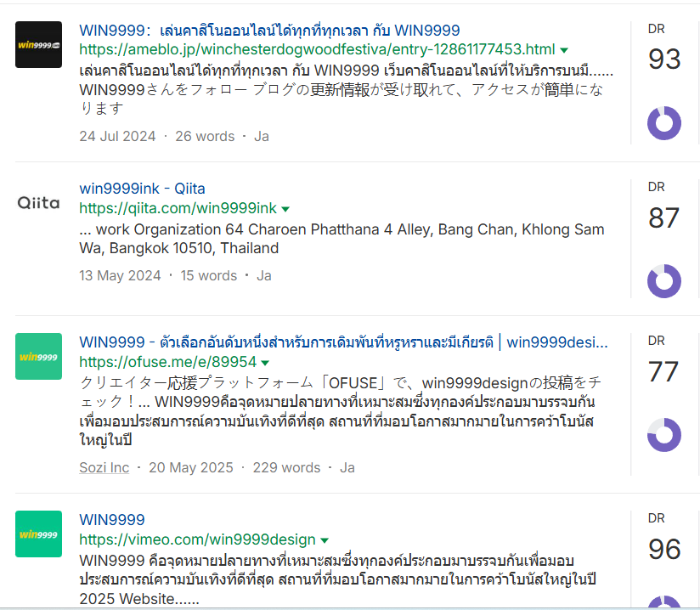Click the 229 words label
700x610 pixels.
[x=286, y=467]
